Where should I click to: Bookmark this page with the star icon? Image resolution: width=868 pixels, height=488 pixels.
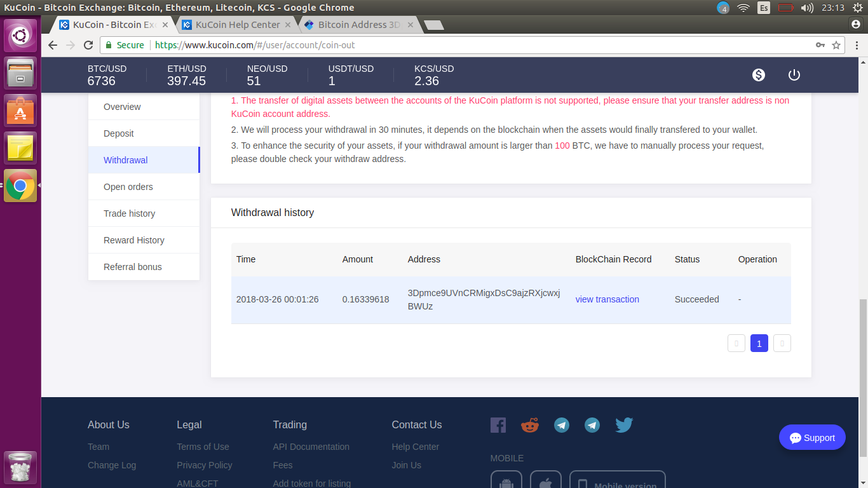(x=836, y=45)
